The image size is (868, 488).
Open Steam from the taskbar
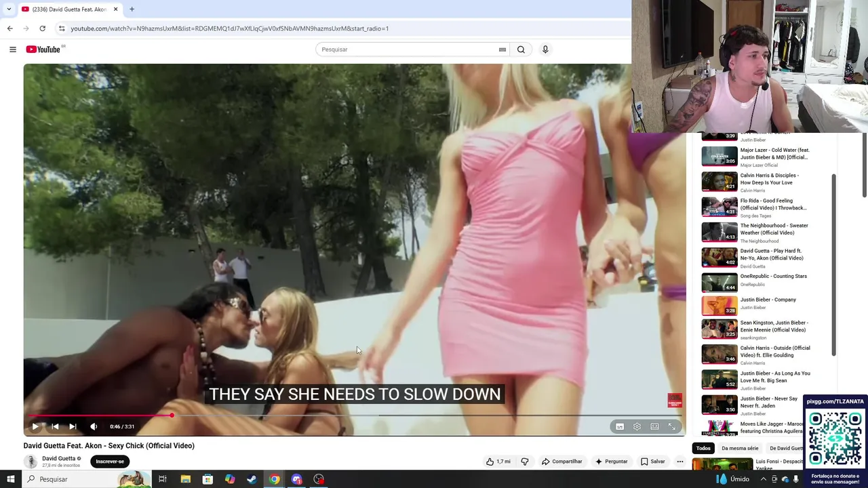(x=252, y=479)
